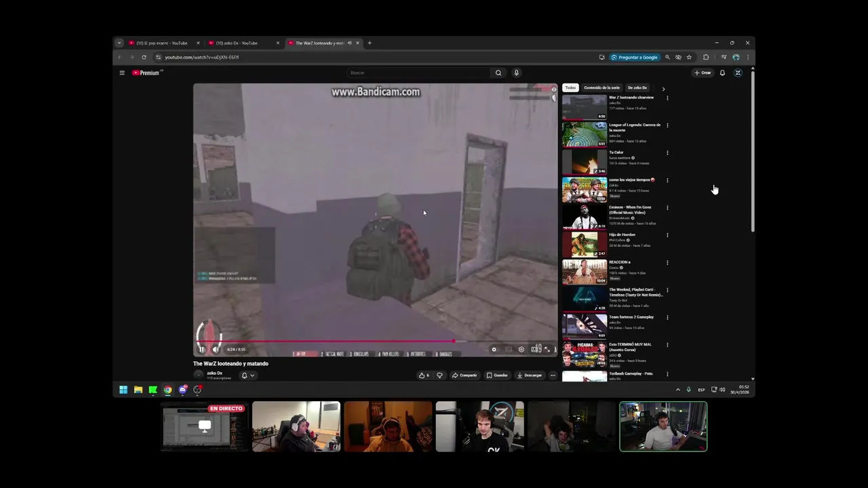Select the EN DIRECTO screen share tile

click(205, 426)
